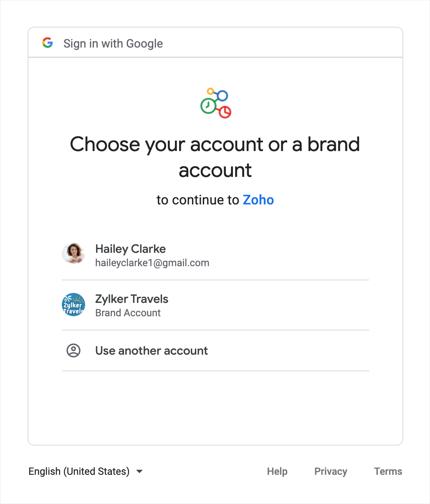This screenshot has width=430, height=504.
Task: Open the language dropdown arrow
Action: click(140, 471)
